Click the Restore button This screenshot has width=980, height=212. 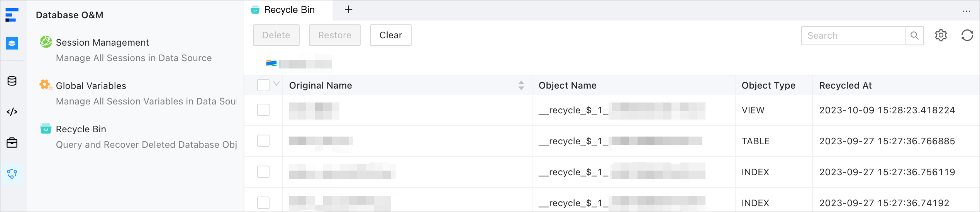[x=334, y=35]
